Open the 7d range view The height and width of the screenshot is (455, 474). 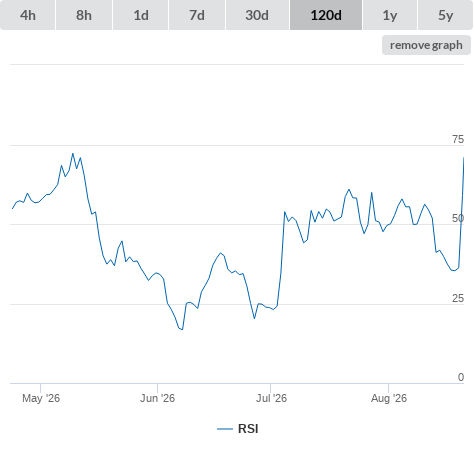pyautogui.click(x=197, y=15)
